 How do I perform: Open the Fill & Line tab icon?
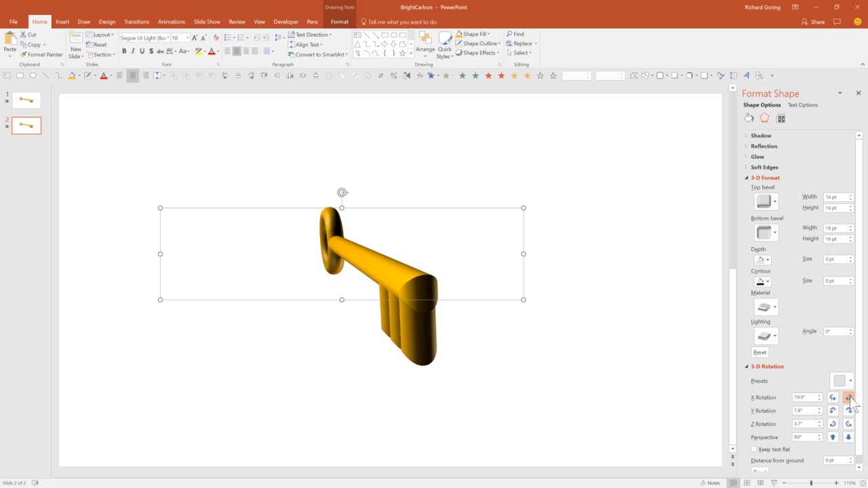[749, 118]
